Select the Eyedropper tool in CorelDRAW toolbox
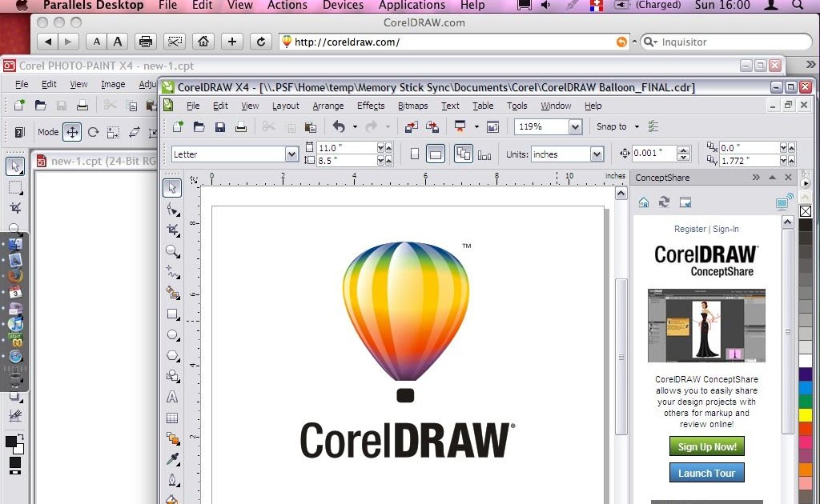This screenshot has width=820, height=504. pyautogui.click(x=172, y=459)
